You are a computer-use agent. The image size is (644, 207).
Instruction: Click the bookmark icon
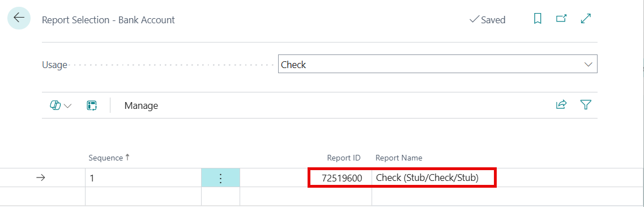coord(537,19)
